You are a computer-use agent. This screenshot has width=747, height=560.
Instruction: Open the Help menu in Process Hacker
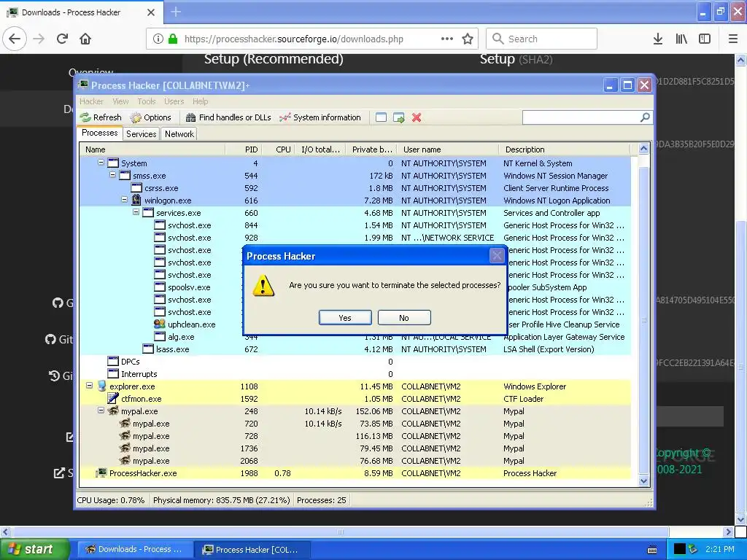click(200, 101)
